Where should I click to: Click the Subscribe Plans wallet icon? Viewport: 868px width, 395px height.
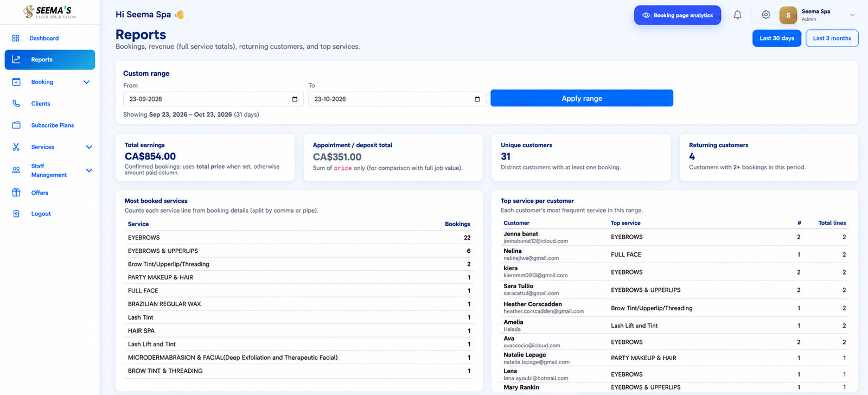point(16,125)
